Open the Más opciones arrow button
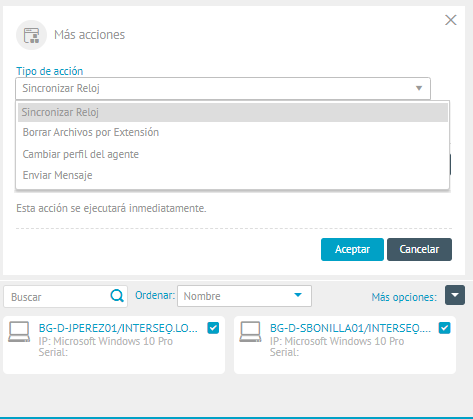This screenshot has height=419, width=473. [455, 295]
